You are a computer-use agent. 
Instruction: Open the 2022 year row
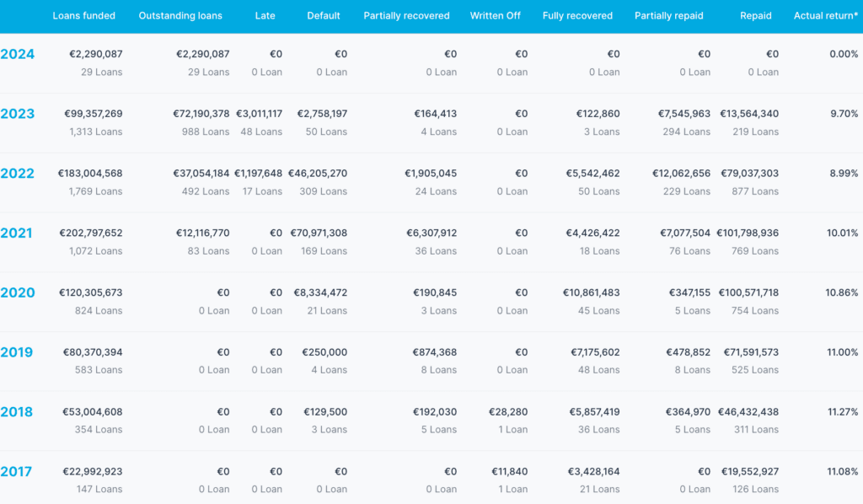pyautogui.click(x=18, y=174)
